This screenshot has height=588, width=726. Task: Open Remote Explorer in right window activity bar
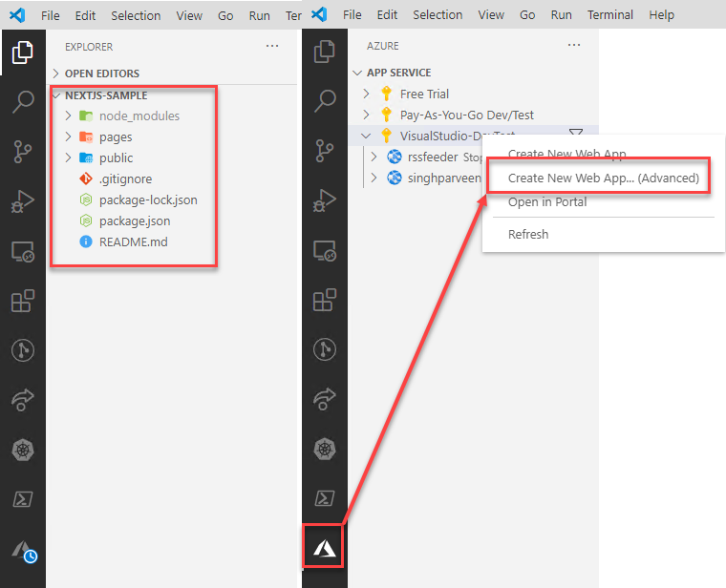point(324,251)
